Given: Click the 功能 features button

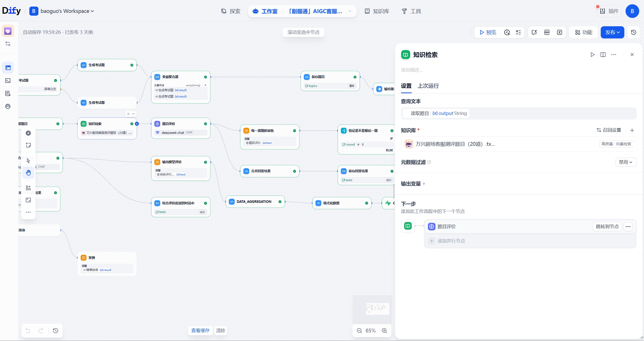Looking at the screenshot, I should tap(584, 32).
